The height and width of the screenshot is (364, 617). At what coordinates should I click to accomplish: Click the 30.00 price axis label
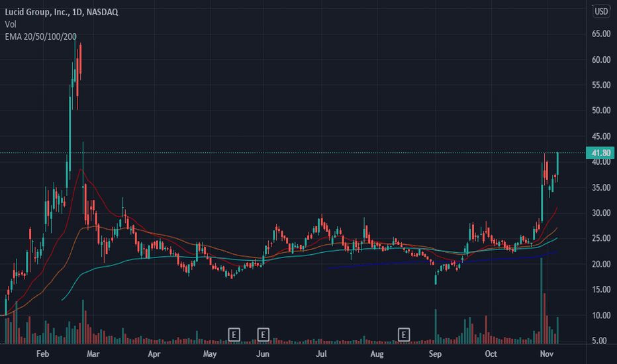[x=601, y=213]
